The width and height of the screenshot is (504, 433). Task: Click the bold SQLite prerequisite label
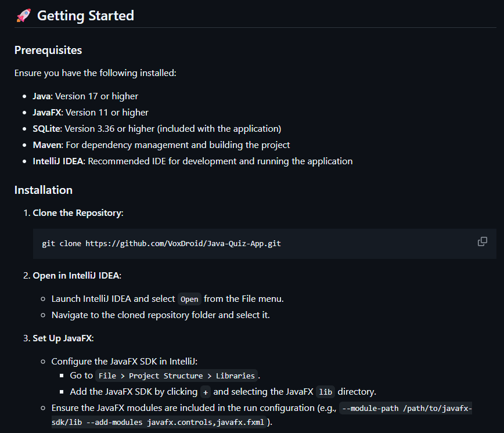[46, 128]
